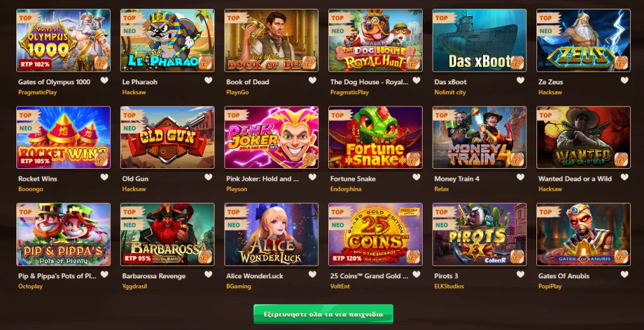This screenshot has width=644, height=330.
Task: Launch Alice WonderLuck game thumbnail
Action: [x=272, y=234]
